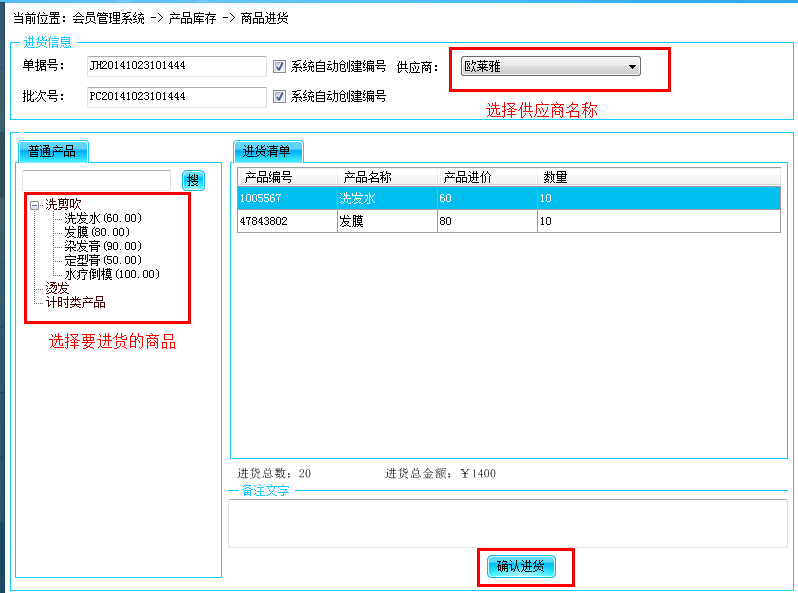The height and width of the screenshot is (593, 798).
Task: Open the 烫发 category node
Action: point(57,288)
